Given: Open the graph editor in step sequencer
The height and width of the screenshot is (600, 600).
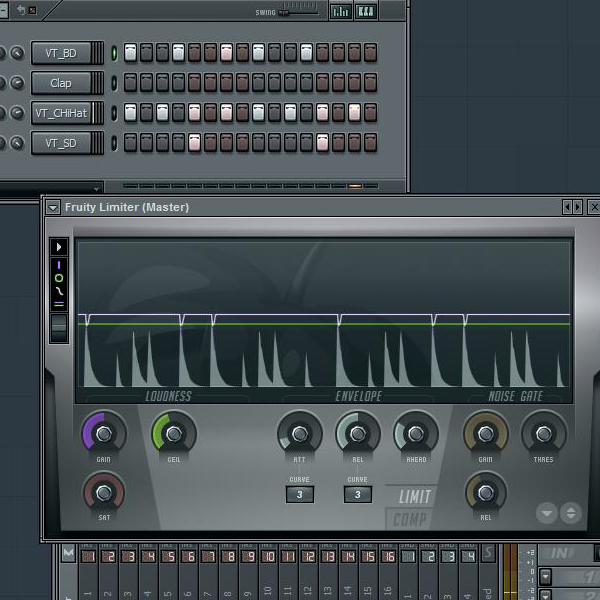Looking at the screenshot, I should [x=340, y=11].
